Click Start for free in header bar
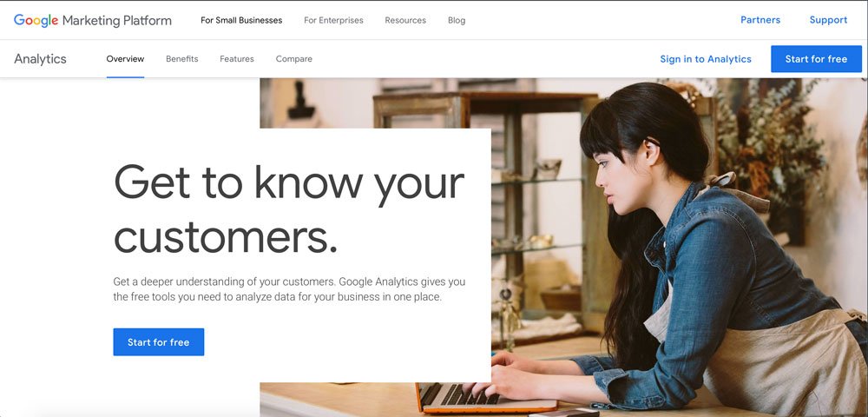This screenshot has width=868, height=417. pos(816,59)
